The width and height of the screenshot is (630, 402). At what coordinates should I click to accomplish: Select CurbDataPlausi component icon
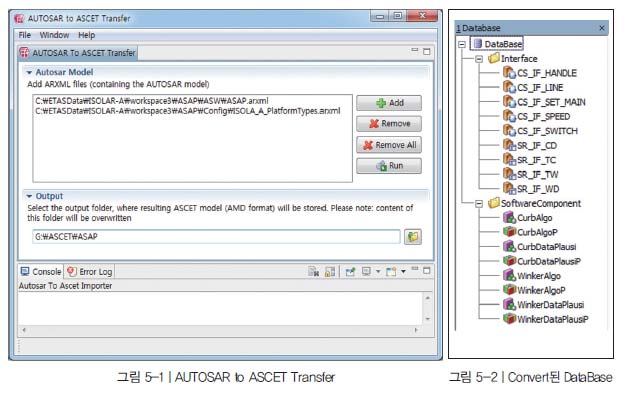tap(509, 247)
